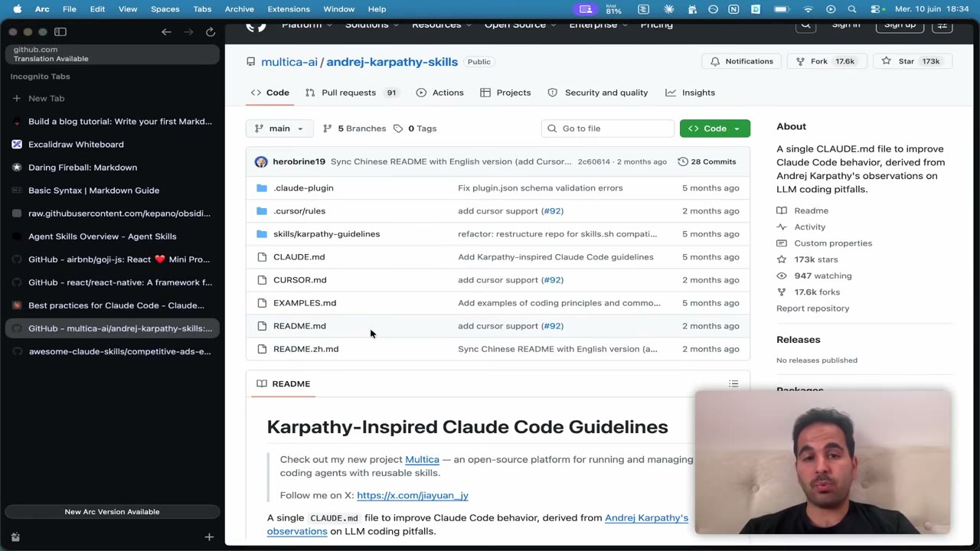Expand the Resources navigation dropdown

pos(442,25)
